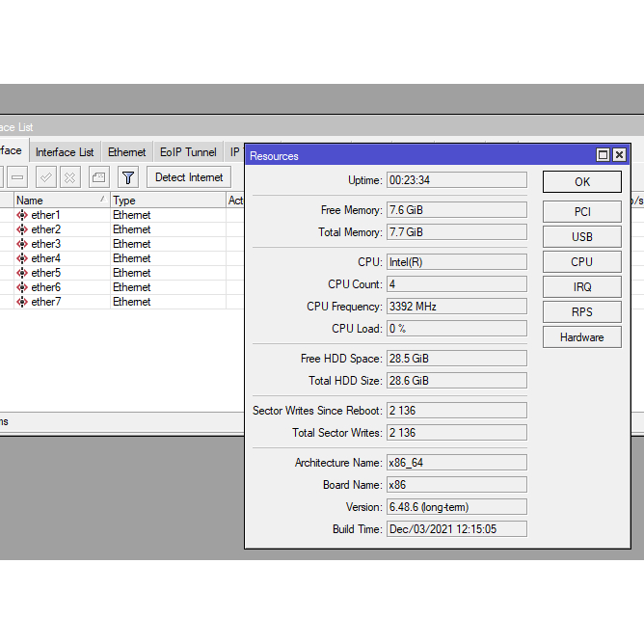Click the disable X toolbar icon
Viewport: 644px width, 644px height.
70,177
